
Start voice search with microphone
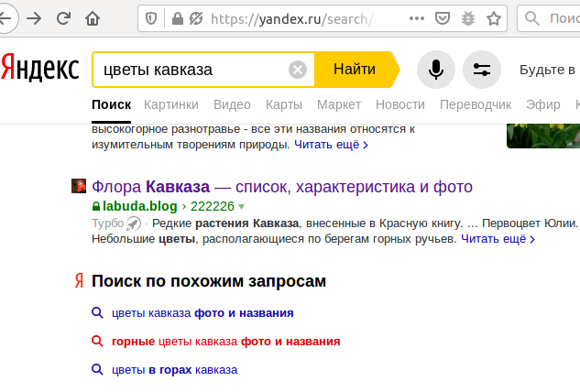436,70
